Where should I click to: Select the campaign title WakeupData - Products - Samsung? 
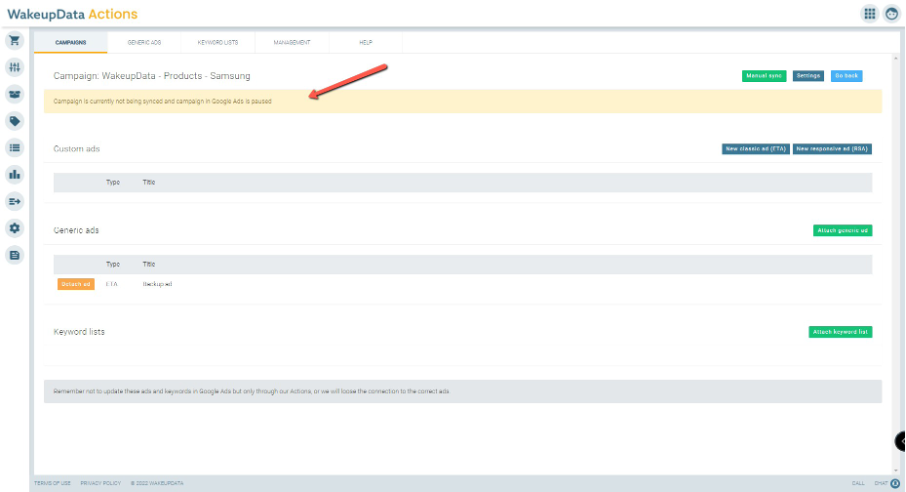pos(176,76)
